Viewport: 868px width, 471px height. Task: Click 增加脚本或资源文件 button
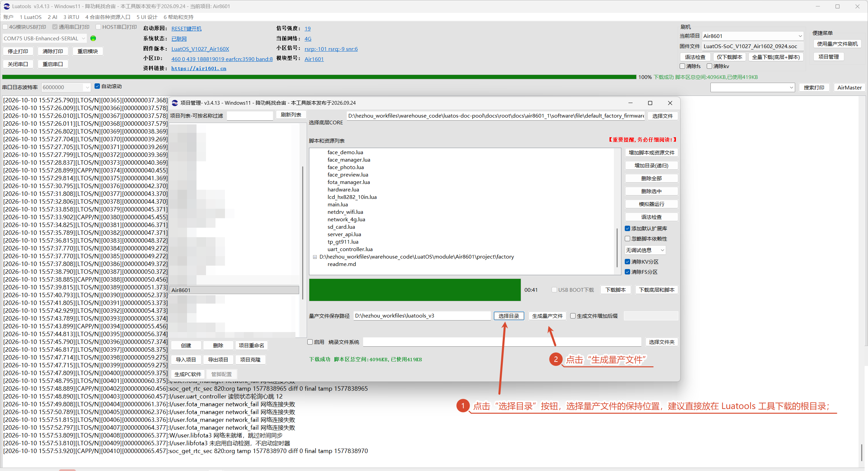click(x=652, y=152)
